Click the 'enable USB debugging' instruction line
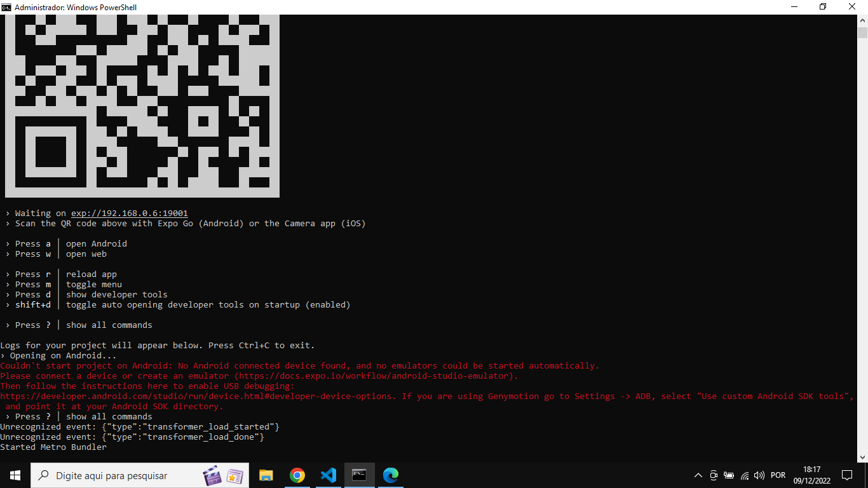868x488 pixels. pos(147,386)
